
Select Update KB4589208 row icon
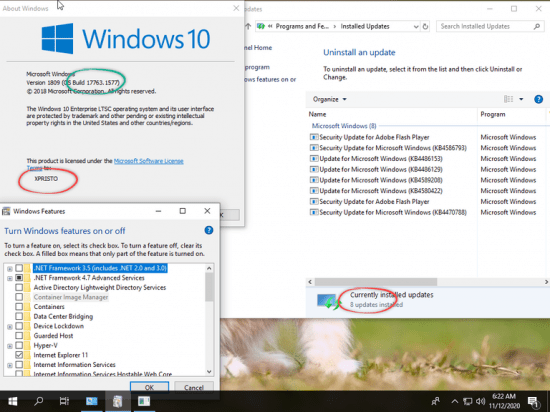[314, 180]
